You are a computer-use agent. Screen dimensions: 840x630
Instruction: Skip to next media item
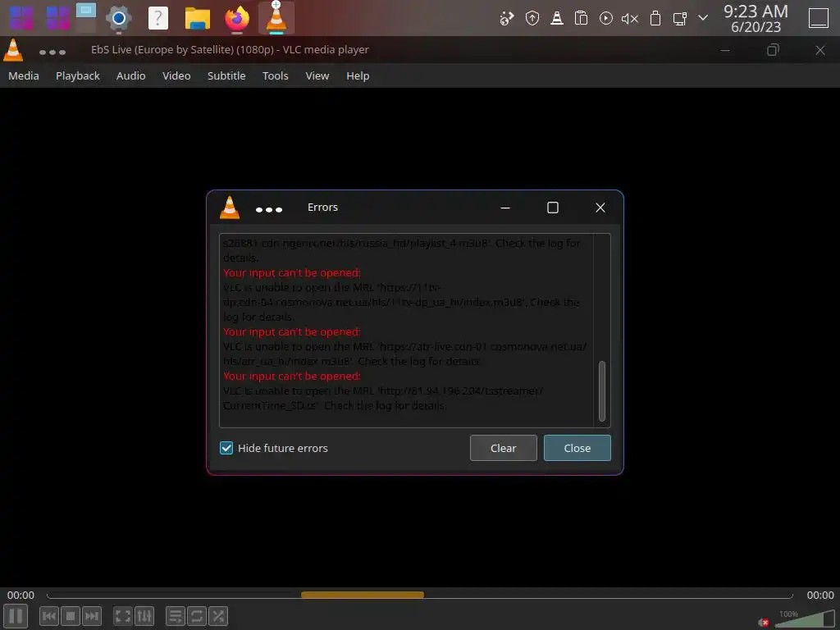click(x=92, y=616)
